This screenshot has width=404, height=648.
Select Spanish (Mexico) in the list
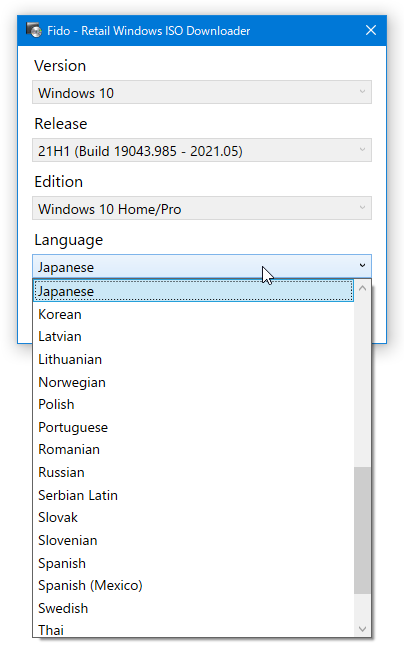(193, 585)
